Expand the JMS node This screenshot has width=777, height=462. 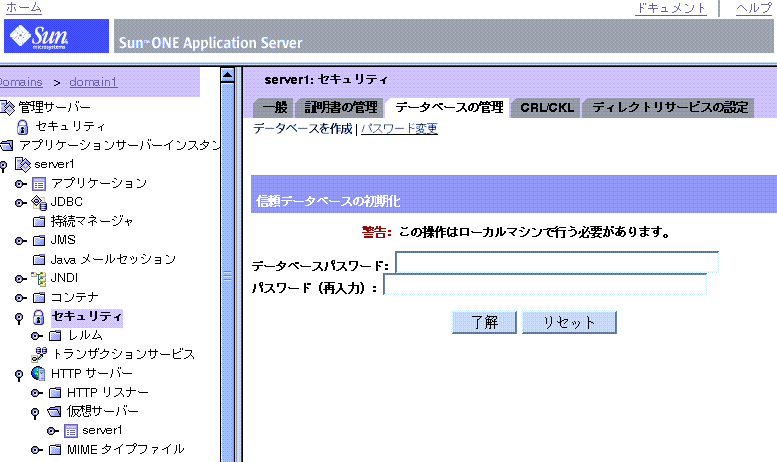pyautogui.click(x=20, y=241)
